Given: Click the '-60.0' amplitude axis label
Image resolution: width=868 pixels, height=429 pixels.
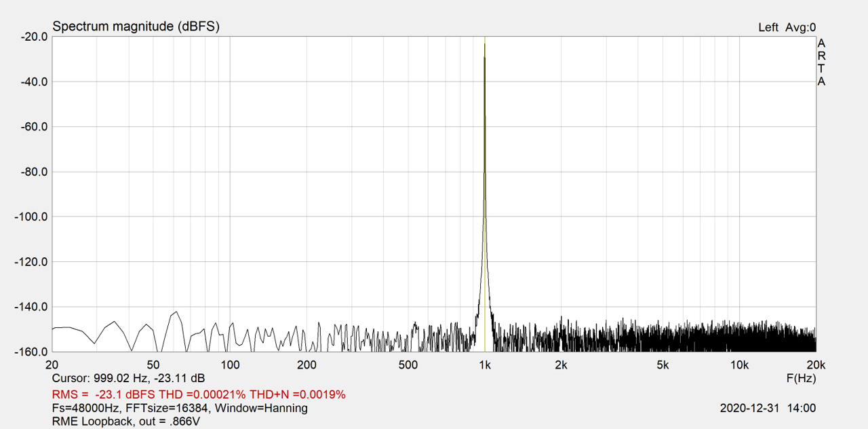Looking at the screenshot, I should [x=33, y=126].
